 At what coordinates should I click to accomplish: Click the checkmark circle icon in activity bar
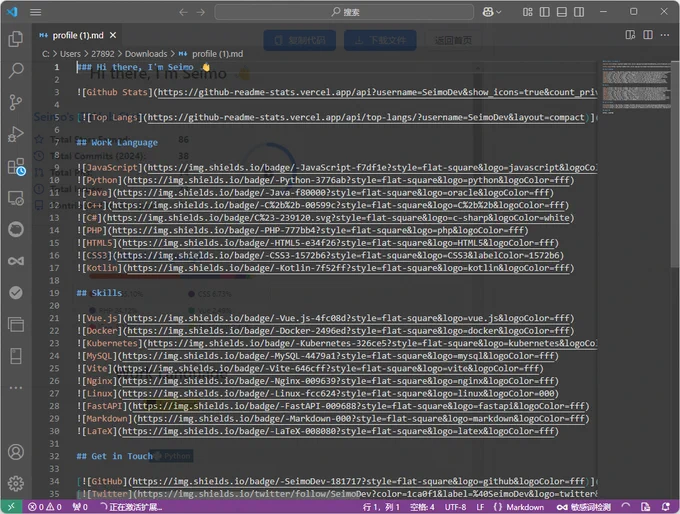coord(16,293)
